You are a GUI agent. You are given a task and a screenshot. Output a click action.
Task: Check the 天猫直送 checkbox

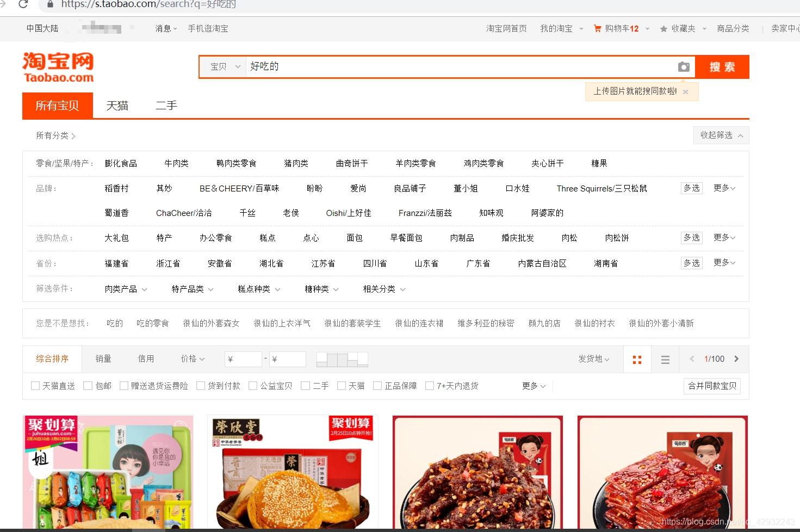click(35, 386)
